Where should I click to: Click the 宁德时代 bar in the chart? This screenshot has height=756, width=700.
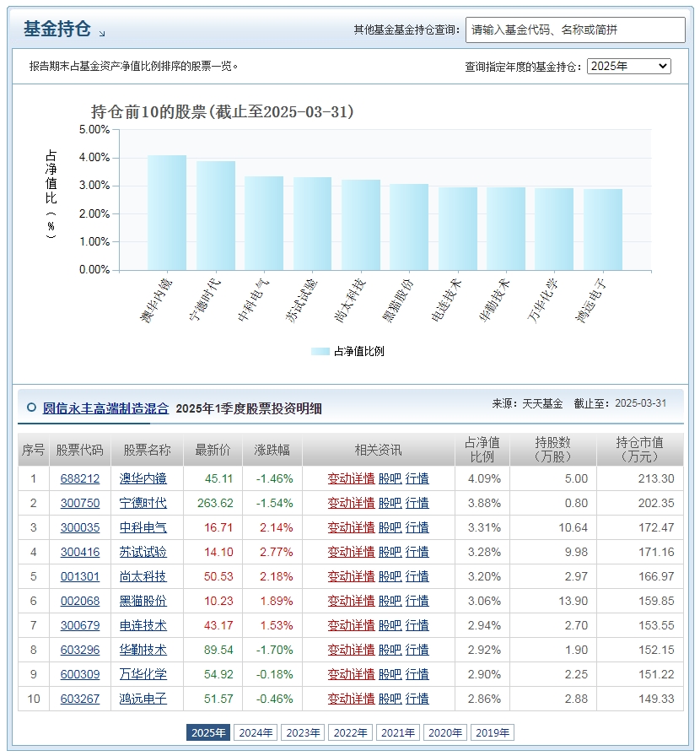click(216, 215)
